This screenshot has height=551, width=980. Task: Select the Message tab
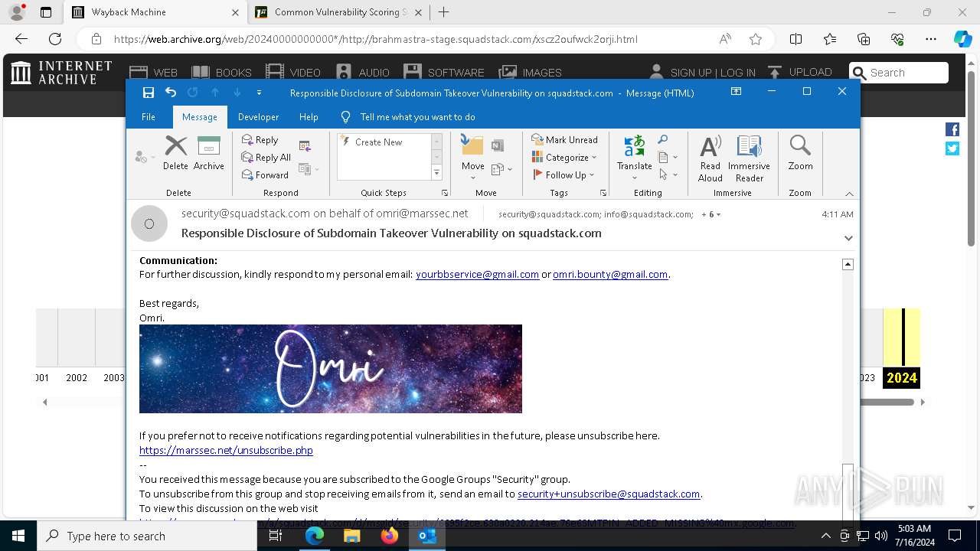tap(200, 117)
